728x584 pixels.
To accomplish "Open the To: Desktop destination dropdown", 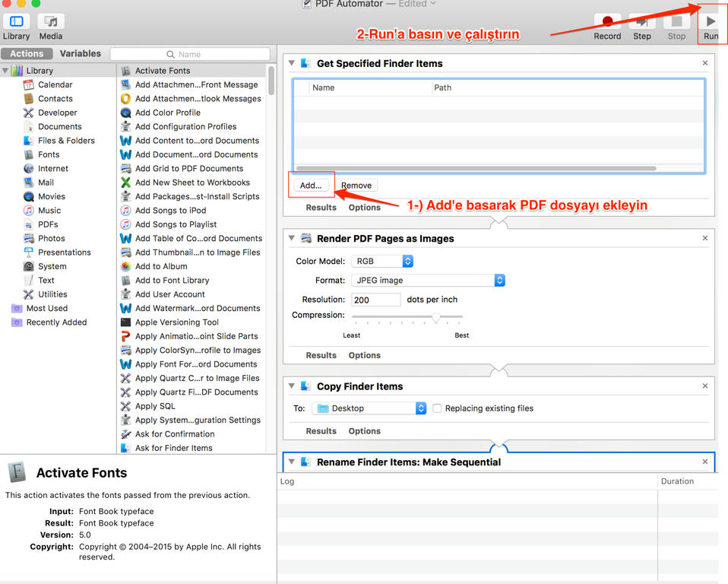I will pos(369,408).
